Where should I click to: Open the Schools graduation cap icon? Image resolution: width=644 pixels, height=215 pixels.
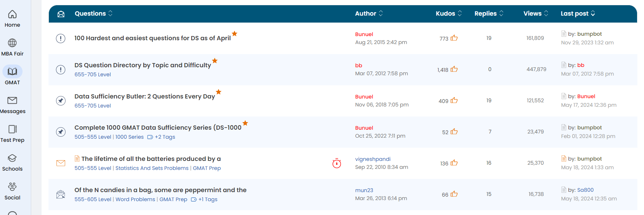(12, 158)
